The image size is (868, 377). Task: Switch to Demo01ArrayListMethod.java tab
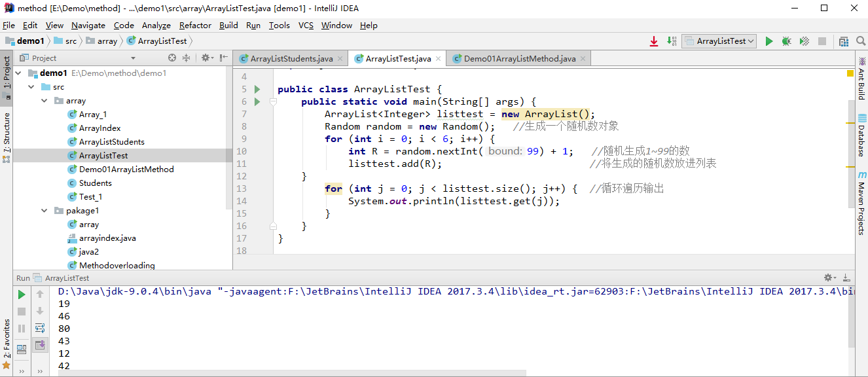pyautogui.click(x=520, y=58)
